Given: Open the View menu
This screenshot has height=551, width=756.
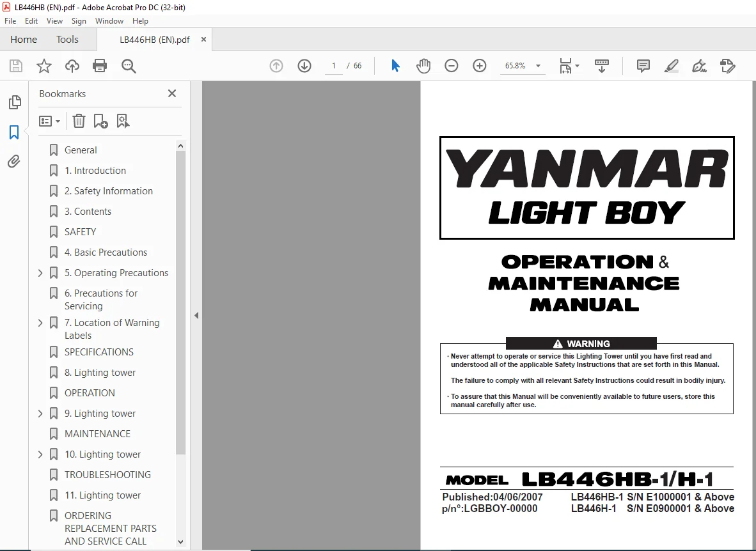Looking at the screenshot, I should coord(54,20).
